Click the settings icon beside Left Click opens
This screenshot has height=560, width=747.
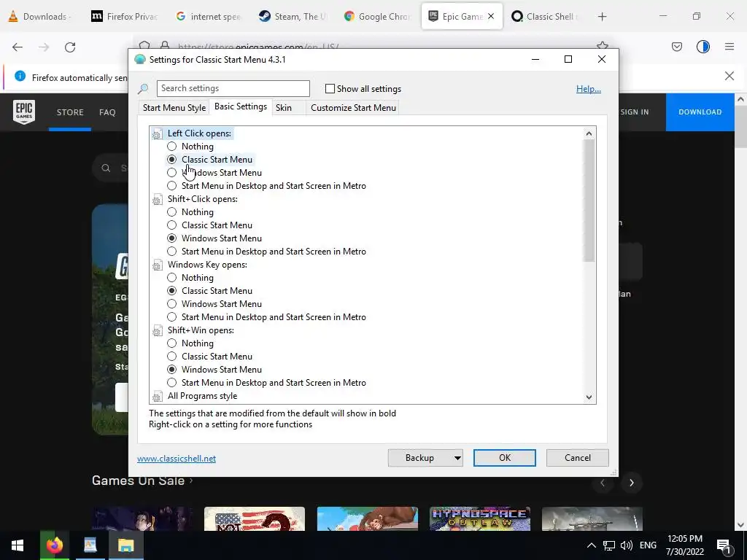coord(158,134)
